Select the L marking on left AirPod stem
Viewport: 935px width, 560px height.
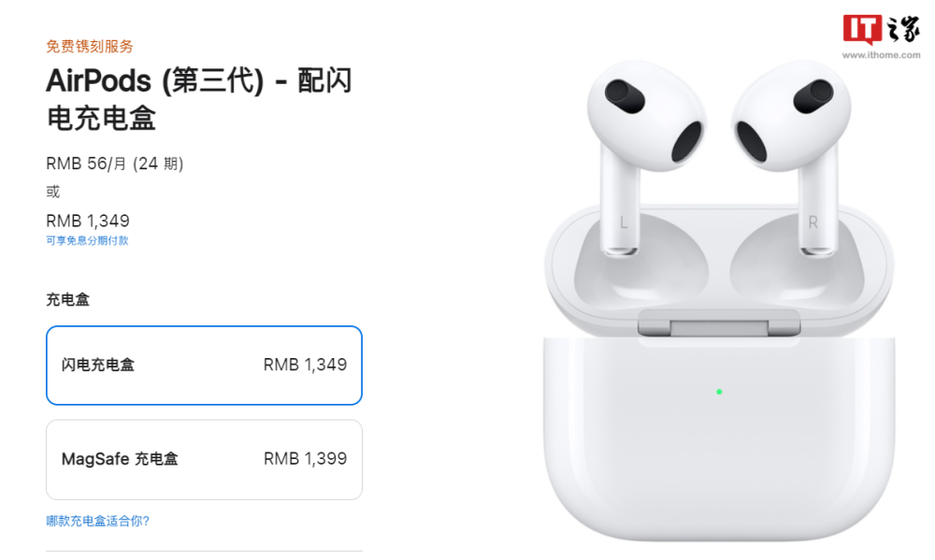click(x=624, y=223)
